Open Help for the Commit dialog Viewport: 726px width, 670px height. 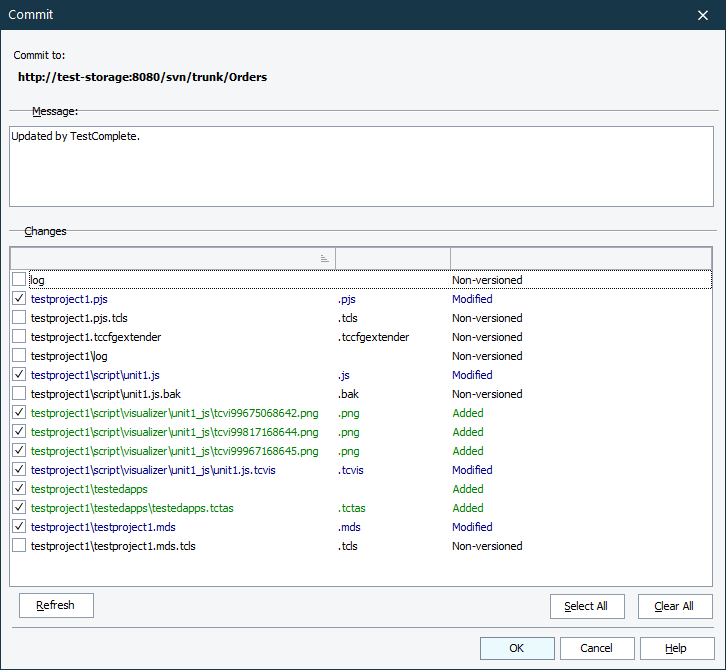click(677, 648)
